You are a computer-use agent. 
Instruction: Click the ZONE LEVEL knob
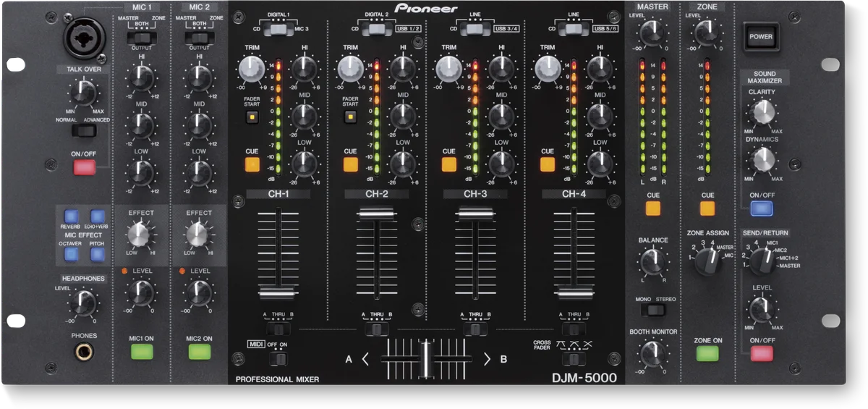tap(707, 33)
